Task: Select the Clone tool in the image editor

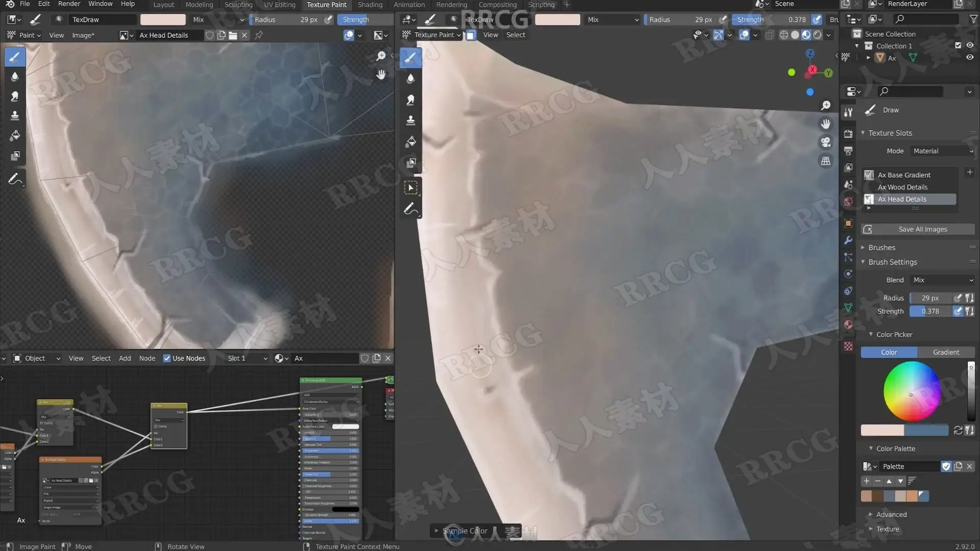Action: click(15, 116)
